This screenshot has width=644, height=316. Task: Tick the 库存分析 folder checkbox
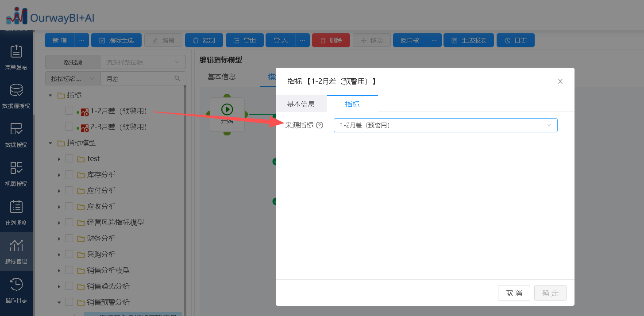(69, 175)
